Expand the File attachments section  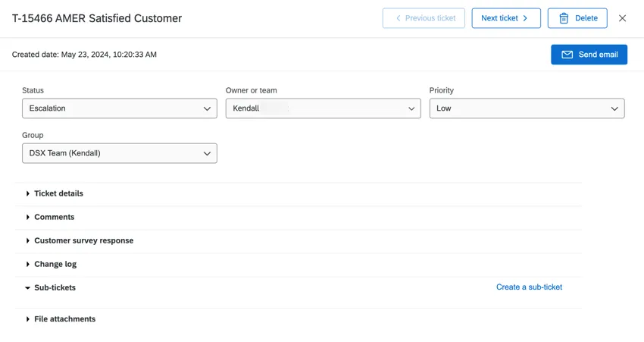point(64,319)
